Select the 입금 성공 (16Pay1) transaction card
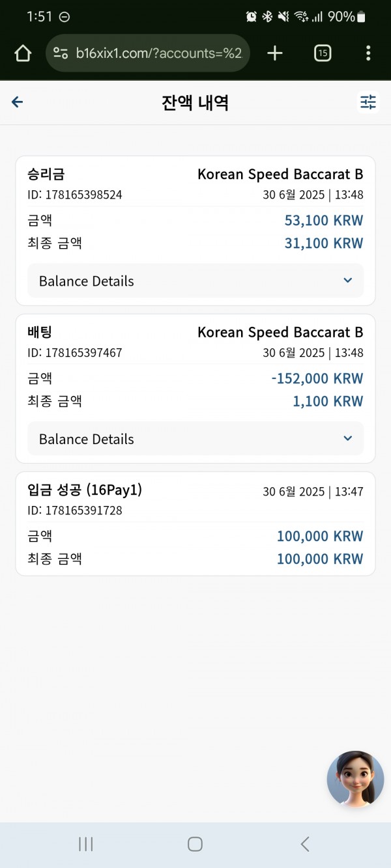Image resolution: width=391 pixels, height=868 pixels. [195, 524]
